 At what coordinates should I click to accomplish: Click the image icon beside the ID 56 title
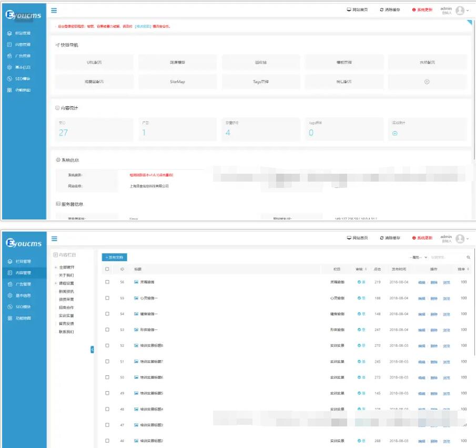[x=136, y=282]
